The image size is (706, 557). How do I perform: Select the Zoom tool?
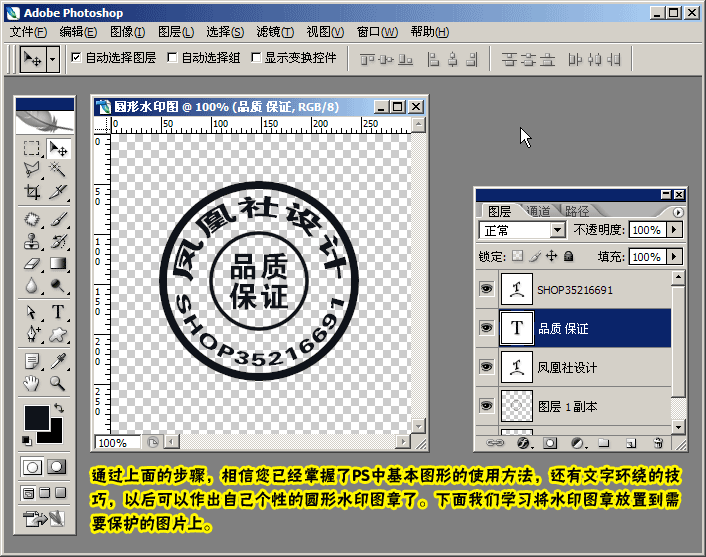click(x=58, y=383)
